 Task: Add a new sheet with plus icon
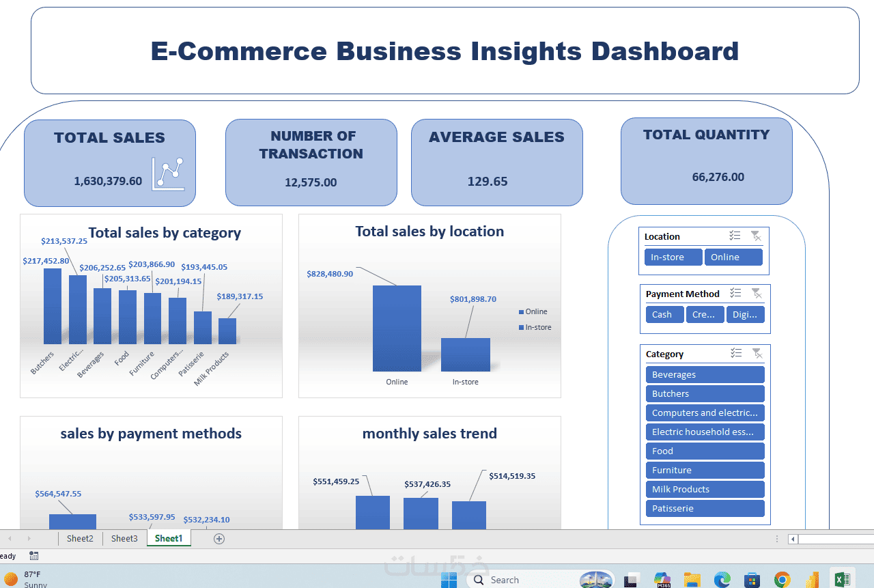coord(219,539)
